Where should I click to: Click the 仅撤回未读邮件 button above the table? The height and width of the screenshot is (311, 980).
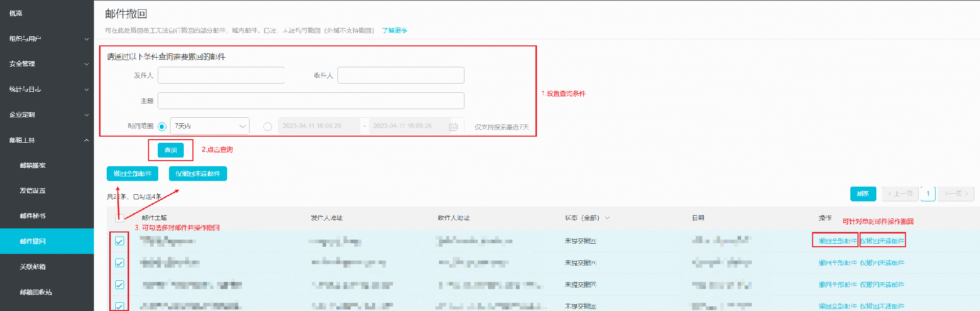point(198,174)
